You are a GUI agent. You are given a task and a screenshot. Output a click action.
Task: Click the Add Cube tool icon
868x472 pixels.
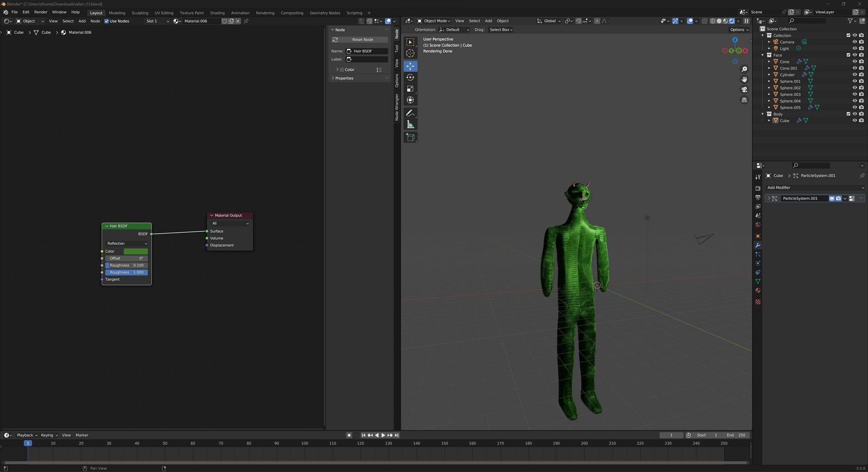pyautogui.click(x=410, y=137)
